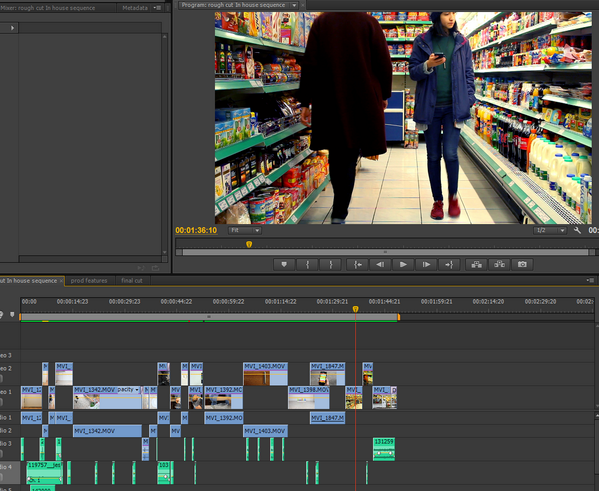Select MVI_1342.MOV clip on Video 1
599x491 pixels.
coord(107,397)
